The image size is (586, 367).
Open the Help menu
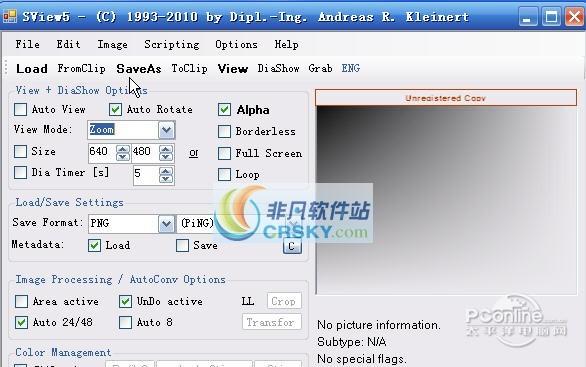coord(286,44)
